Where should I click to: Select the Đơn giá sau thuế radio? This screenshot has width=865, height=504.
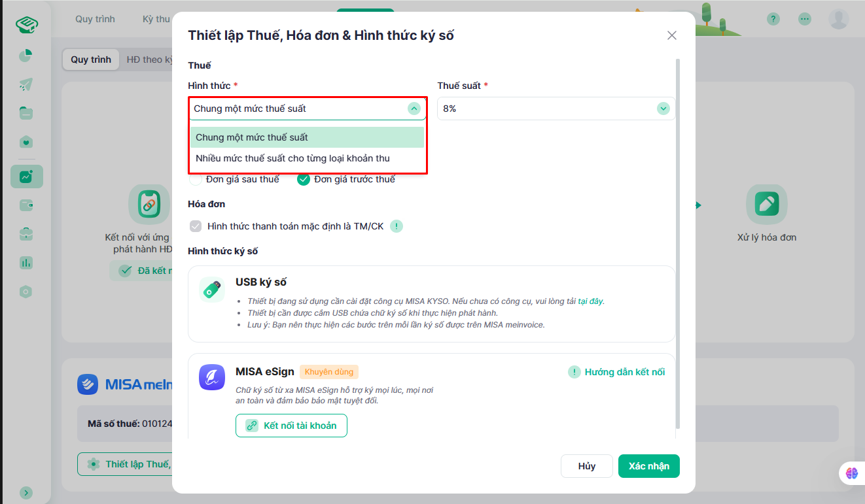click(x=196, y=179)
